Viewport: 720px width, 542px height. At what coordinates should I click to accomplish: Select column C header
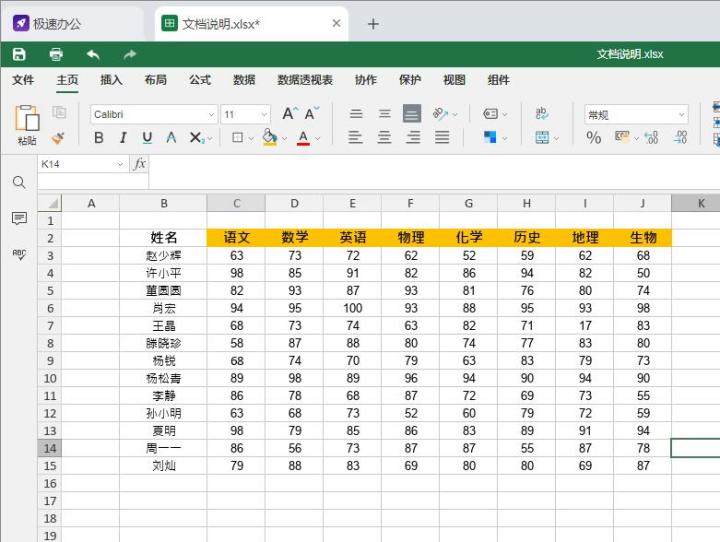pyautogui.click(x=236, y=203)
